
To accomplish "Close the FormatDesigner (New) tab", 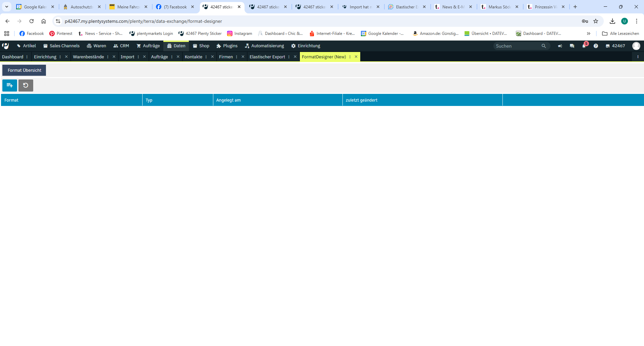I will click(x=356, y=57).
